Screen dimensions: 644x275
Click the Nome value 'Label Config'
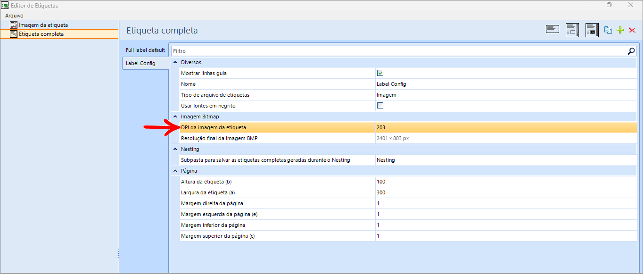tap(391, 84)
